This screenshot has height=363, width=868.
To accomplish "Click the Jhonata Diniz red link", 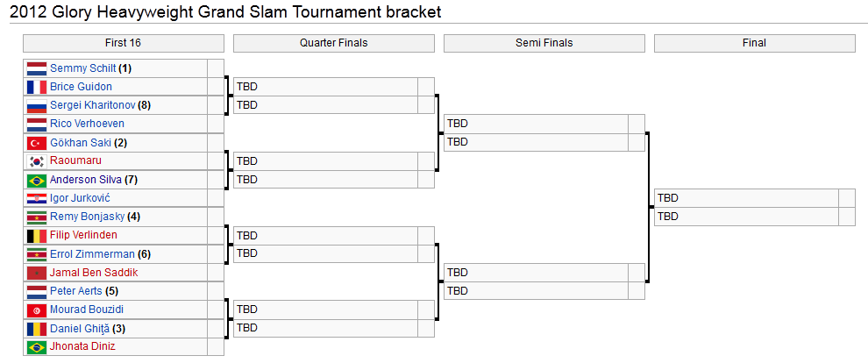I will [x=82, y=346].
